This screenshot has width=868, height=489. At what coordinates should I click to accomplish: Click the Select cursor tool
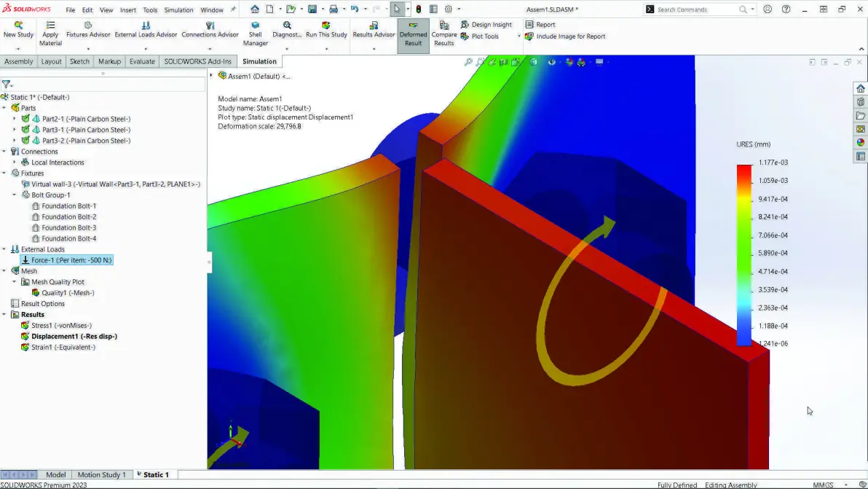point(397,9)
